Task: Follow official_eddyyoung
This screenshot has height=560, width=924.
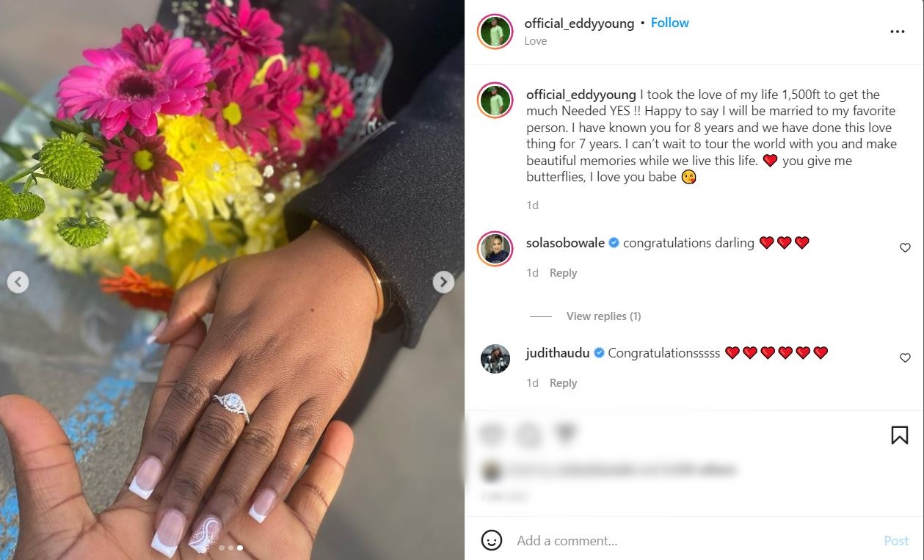Action: coord(669,23)
